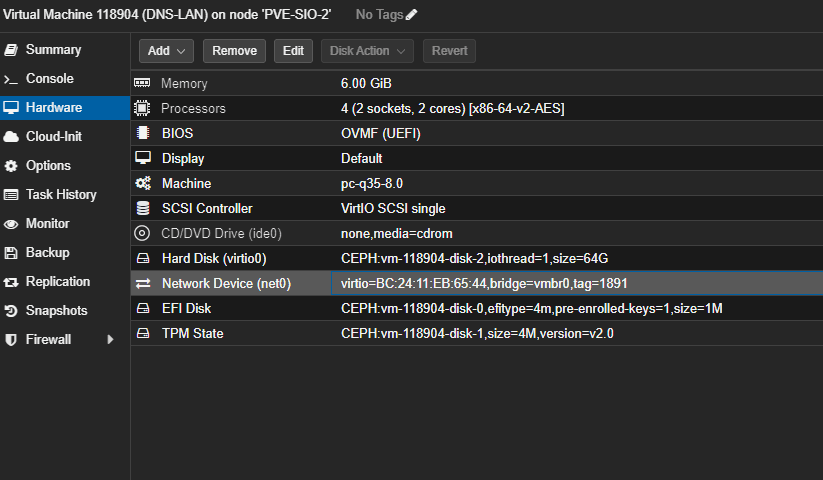This screenshot has width=823, height=480.
Task: Open the Summary section
Action: tap(53, 50)
